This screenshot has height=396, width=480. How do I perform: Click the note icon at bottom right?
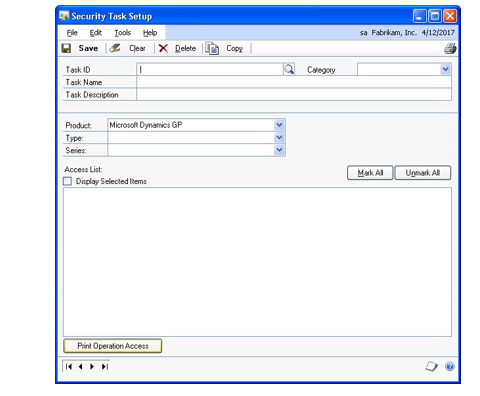click(x=432, y=367)
